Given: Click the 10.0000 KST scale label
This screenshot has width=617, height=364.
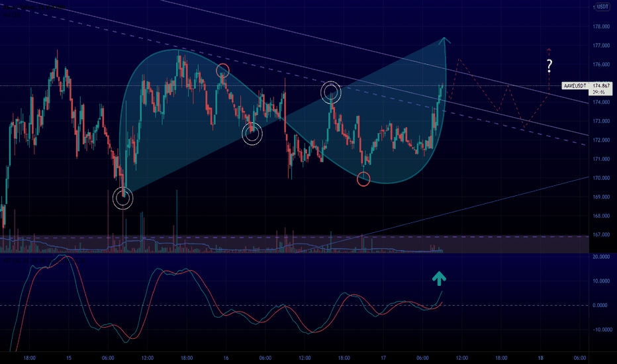Looking at the screenshot, I should click(601, 281).
